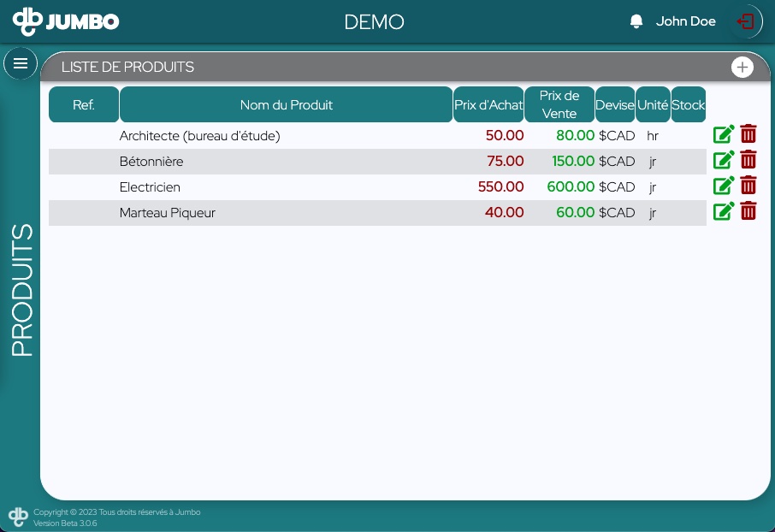Sort by the Nom du Produit column header

(x=286, y=104)
